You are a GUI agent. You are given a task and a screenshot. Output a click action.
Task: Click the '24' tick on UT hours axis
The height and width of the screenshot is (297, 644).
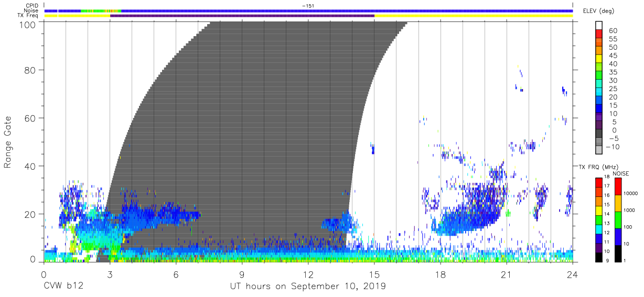tap(572, 273)
